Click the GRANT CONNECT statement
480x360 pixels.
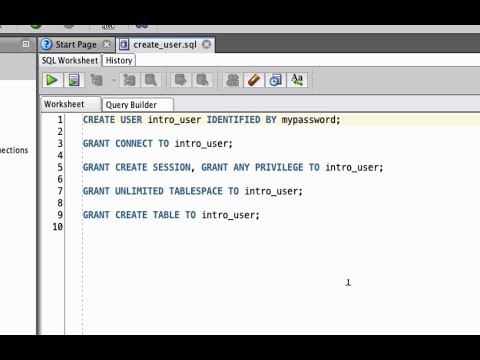(157, 144)
